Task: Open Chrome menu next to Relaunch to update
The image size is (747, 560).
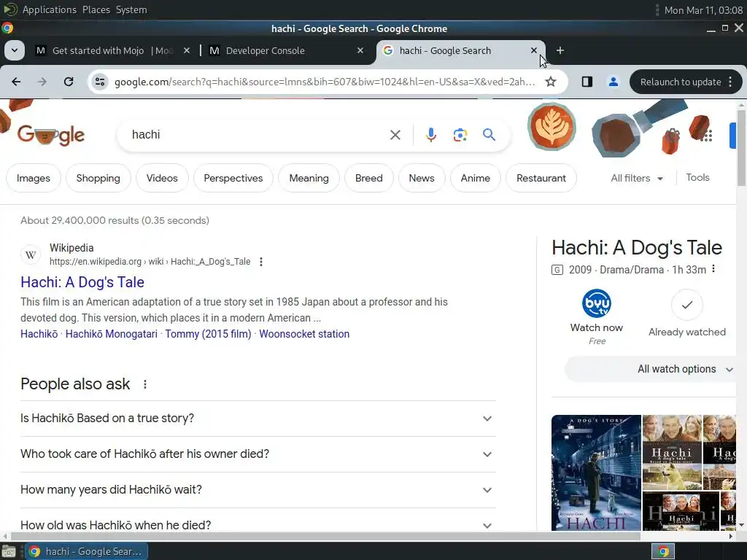Action: point(730,82)
